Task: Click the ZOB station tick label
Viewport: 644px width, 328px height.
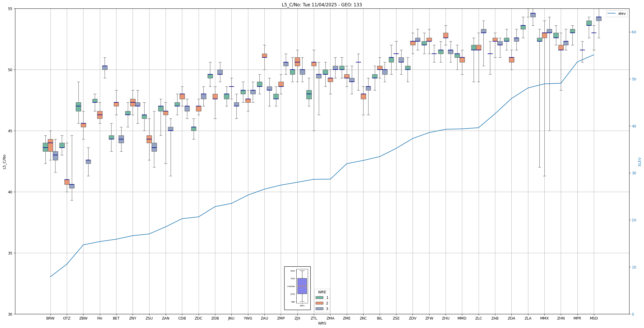Action: click(215, 318)
